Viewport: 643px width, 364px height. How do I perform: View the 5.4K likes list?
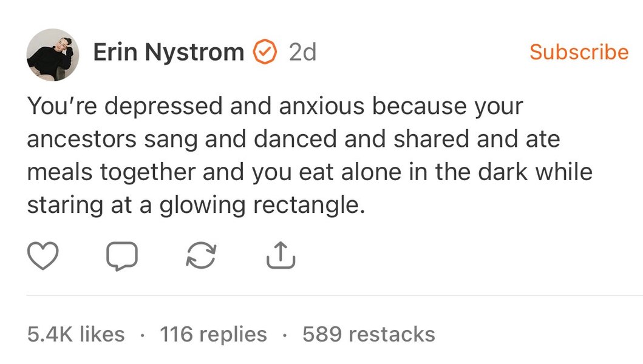click(x=76, y=334)
